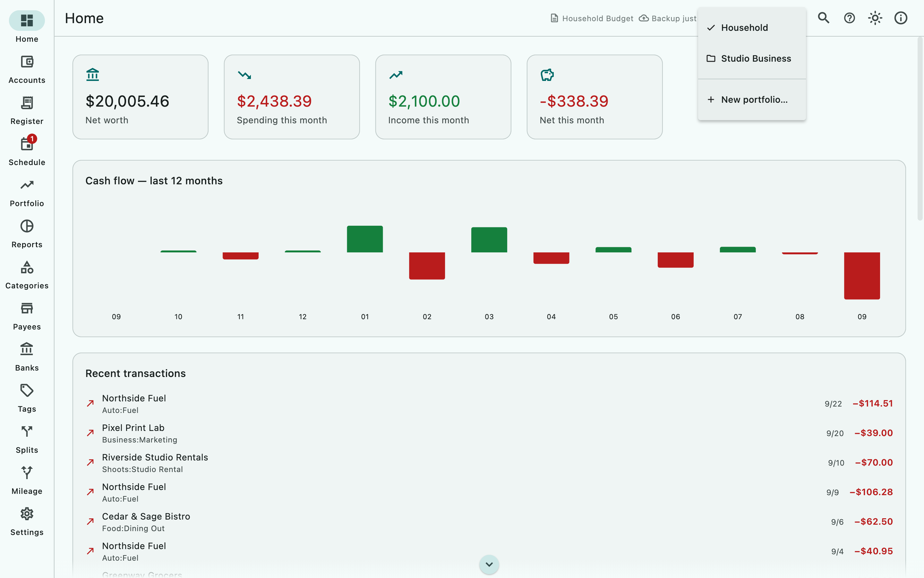Click the page vertical scrollbar

pyautogui.click(x=920, y=128)
